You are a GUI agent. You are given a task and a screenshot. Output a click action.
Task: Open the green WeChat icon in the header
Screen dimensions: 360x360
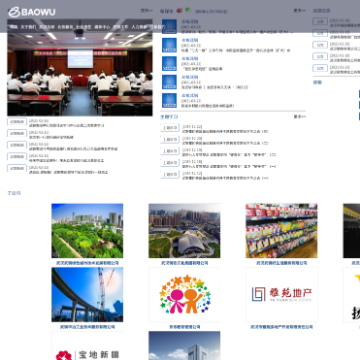click(x=188, y=10)
